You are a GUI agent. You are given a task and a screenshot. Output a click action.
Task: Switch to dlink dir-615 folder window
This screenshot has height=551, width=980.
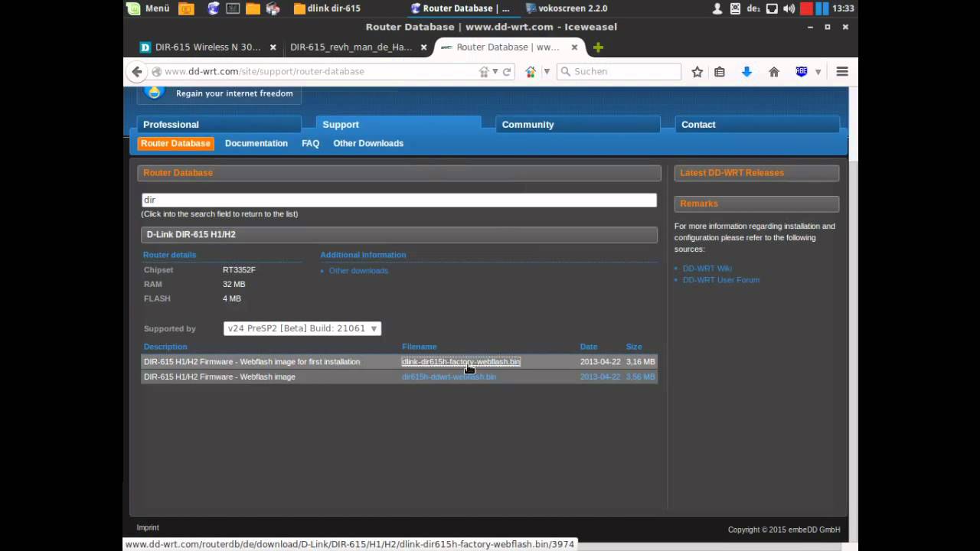(x=327, y=8)
